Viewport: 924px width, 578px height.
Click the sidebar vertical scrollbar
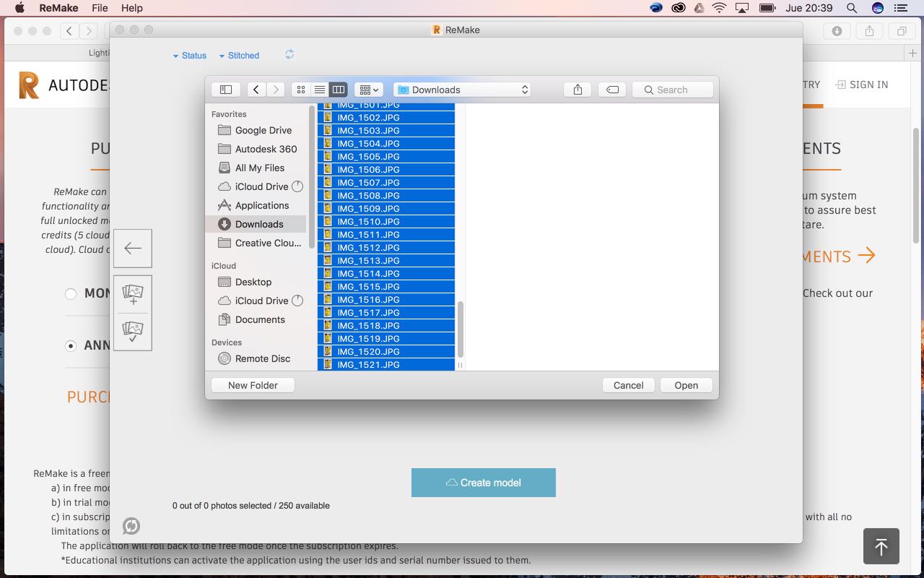click(313, 177)
